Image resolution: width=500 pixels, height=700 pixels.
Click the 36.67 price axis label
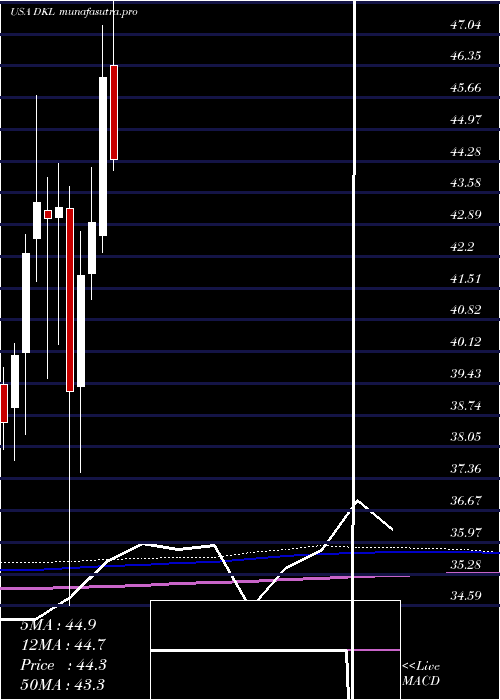pyautogui.click(x=466, y=500)
